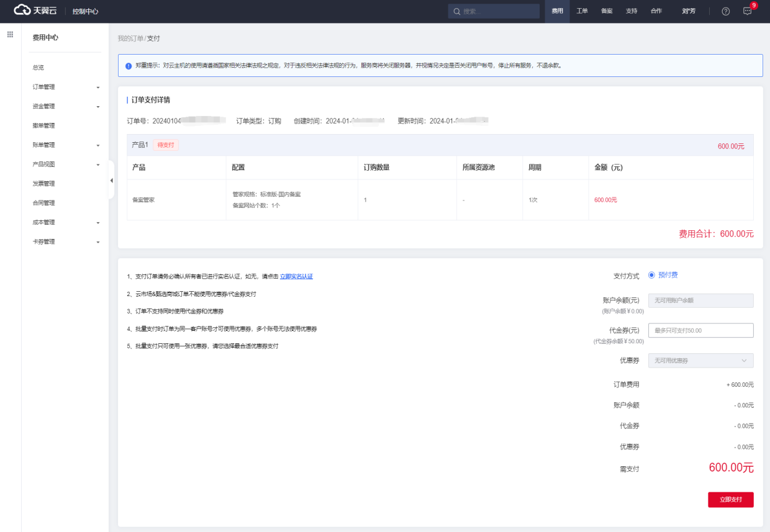
Task: Click the top search box
Action: [494, 11]
